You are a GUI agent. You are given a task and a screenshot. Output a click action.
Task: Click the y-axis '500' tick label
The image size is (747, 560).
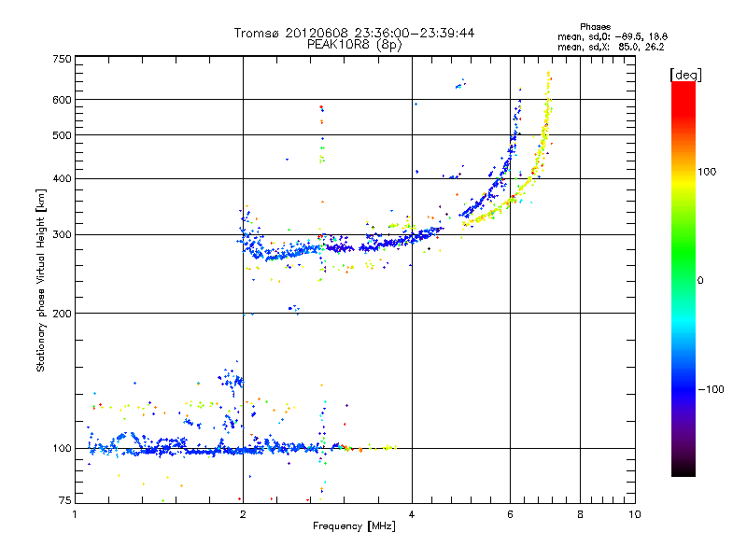tap(62, 135)
